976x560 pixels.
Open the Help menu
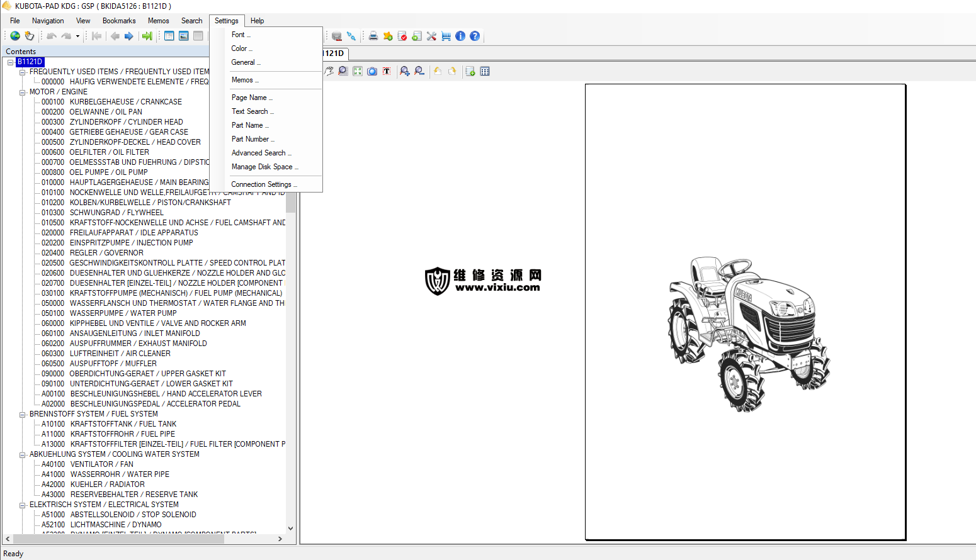coord(258,21)
